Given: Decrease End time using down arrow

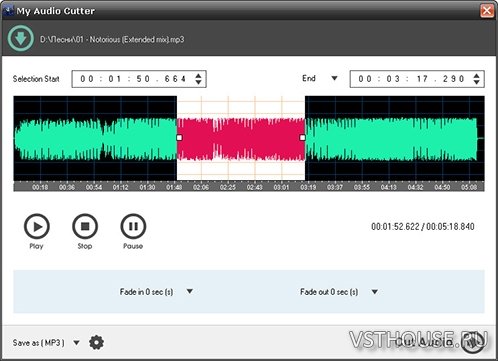Looking at the screenshot, I should point(476,82).
